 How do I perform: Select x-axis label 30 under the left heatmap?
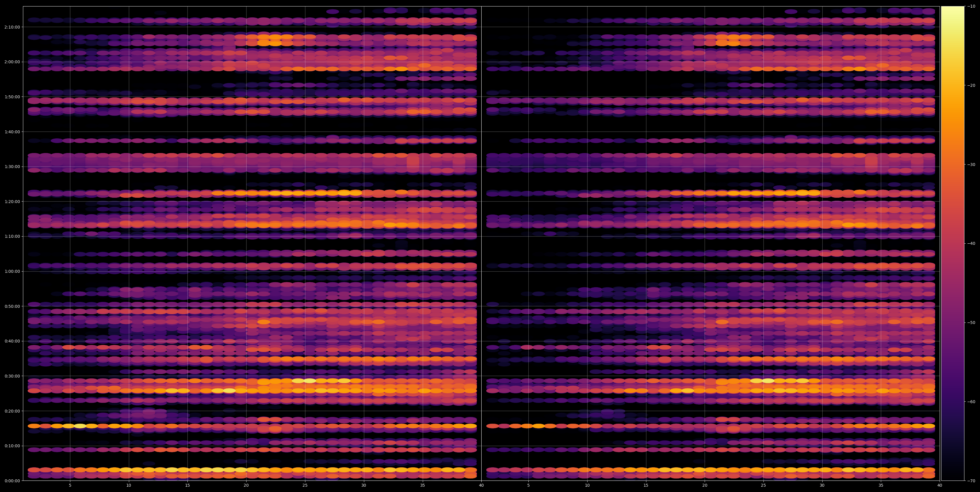[x=364, y=486]
